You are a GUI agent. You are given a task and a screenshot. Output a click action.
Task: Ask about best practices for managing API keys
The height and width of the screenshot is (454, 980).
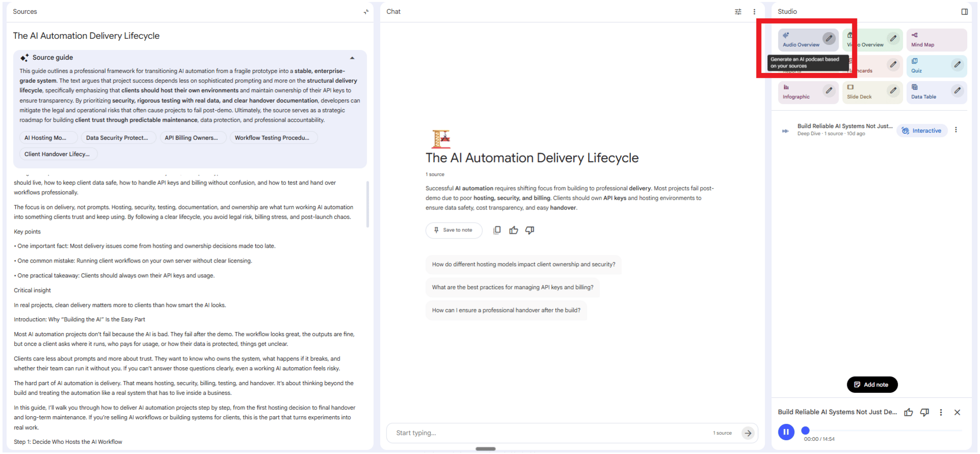click(x=512, y=288)
